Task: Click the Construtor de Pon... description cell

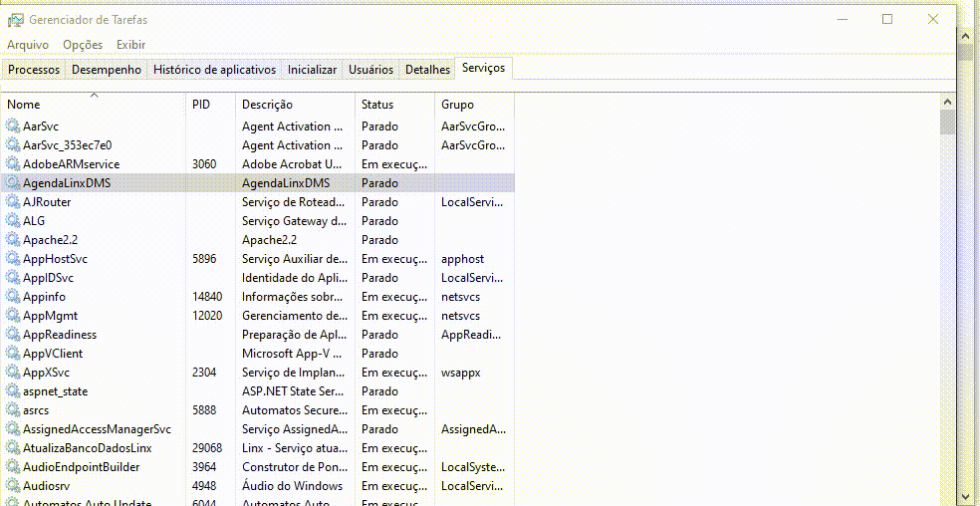Action: click(x=294, y=467)
